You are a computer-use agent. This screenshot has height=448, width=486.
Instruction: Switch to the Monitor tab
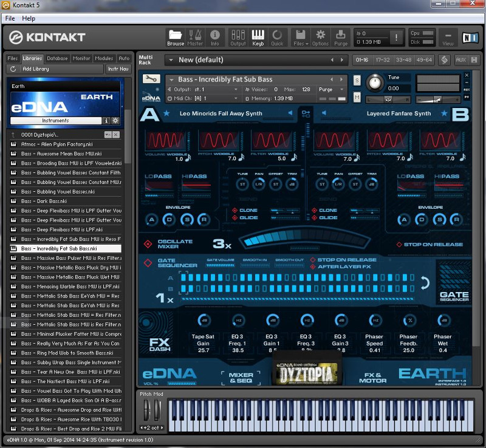click(x=81, y=58)
